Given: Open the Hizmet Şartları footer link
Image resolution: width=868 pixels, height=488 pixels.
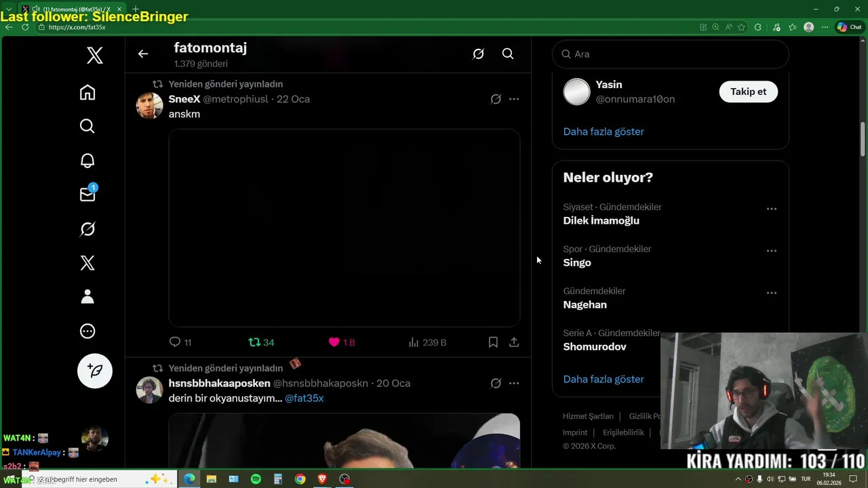Looking at the screenshot, I should click(588, 416).
